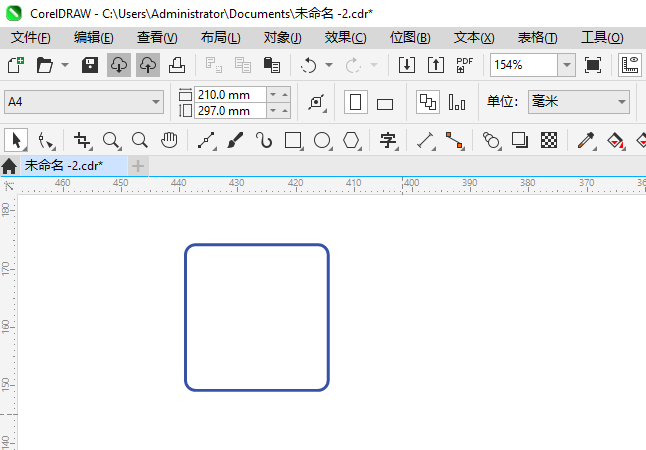Screen dimensions: 646x450
Task: Select Landscape orientation button
Action: click(385, 103)
